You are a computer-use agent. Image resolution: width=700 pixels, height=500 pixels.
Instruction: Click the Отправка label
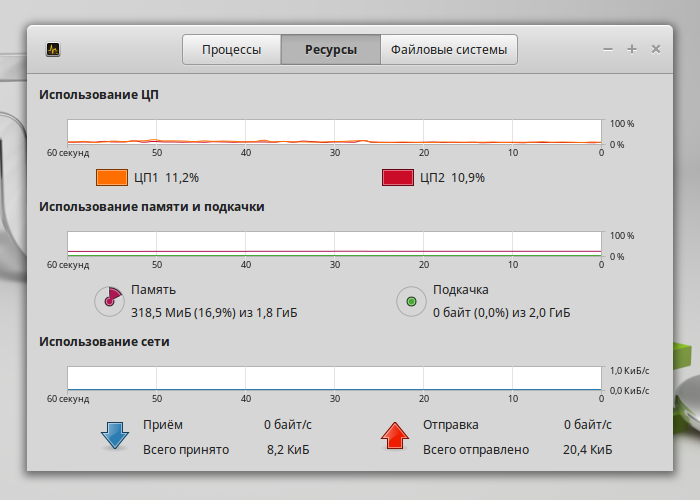pyautogui.click(x=450, y=425)
